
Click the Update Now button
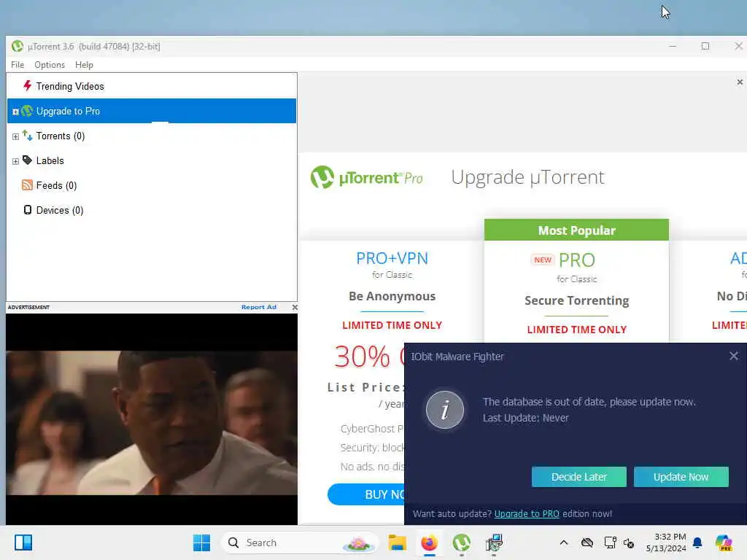[681, 477]
